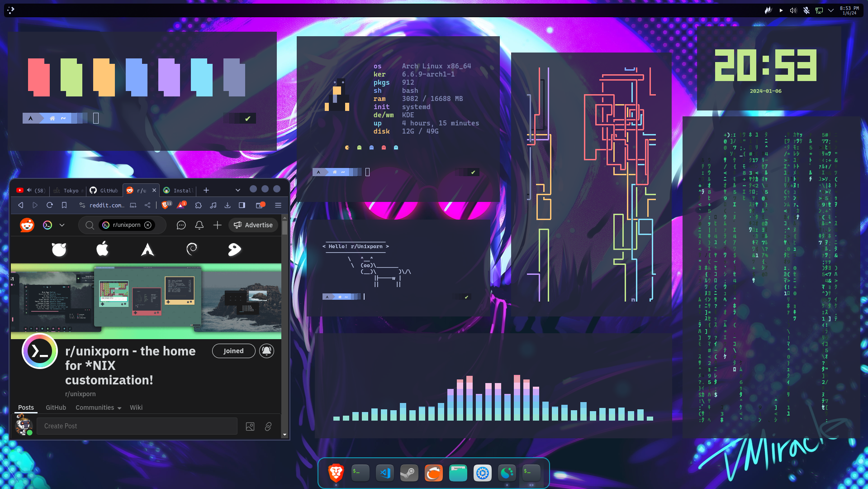Open the Brave Rewards triangle icon in the toolbar
Screen dimensions: 868x489
point(180,205)
